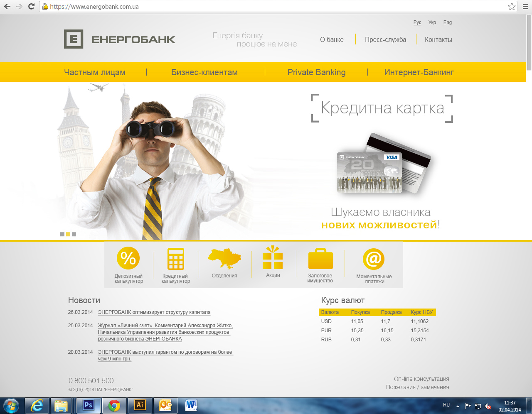Open the Депозитный калькулятор percent icon
Screen dimensions: 532x414
(x=128, y=258)
